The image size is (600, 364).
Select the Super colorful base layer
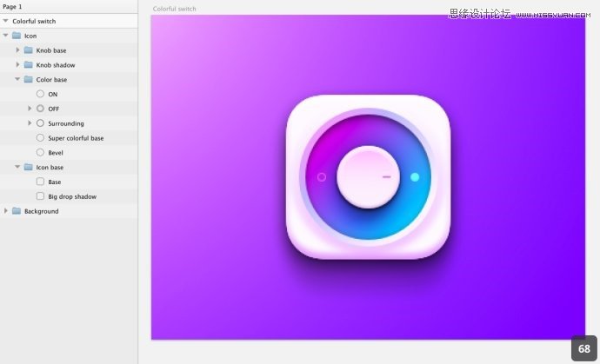(76, 138)
